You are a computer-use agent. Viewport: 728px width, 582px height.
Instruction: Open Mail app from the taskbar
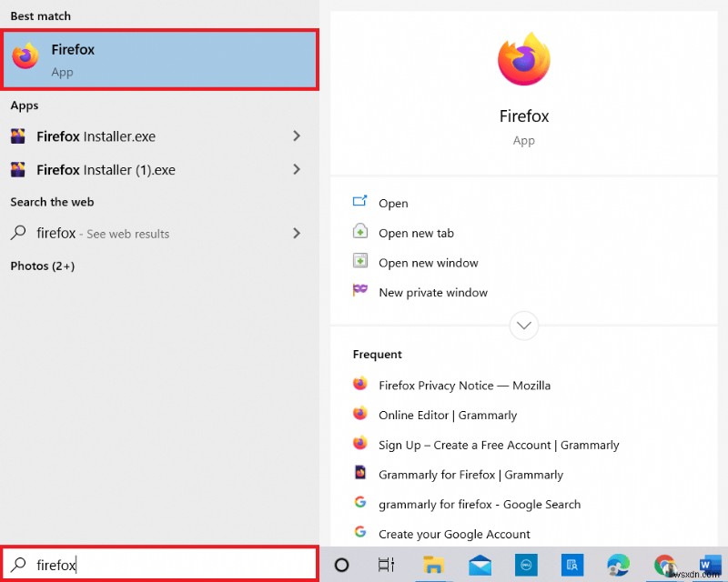(479, 565)
